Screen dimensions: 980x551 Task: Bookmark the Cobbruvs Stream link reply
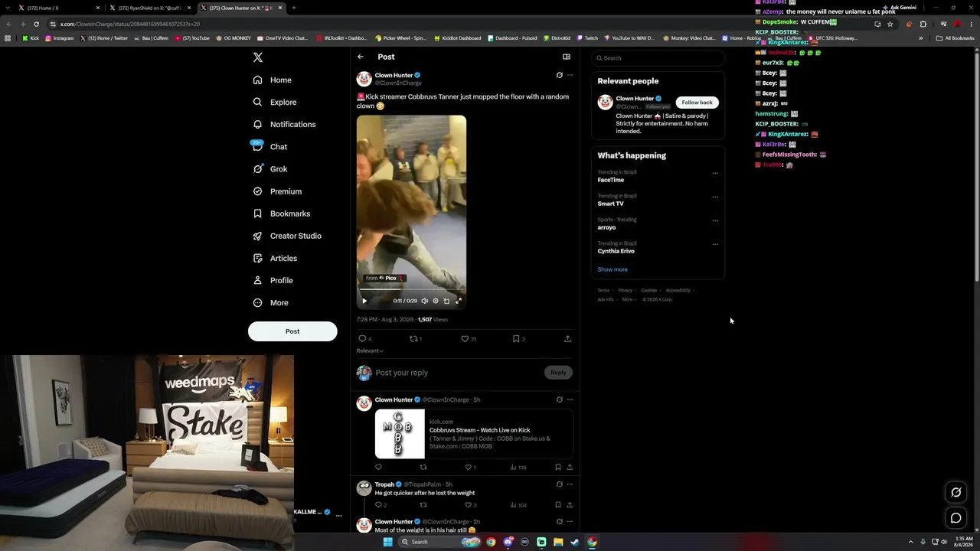click(558, 467)
